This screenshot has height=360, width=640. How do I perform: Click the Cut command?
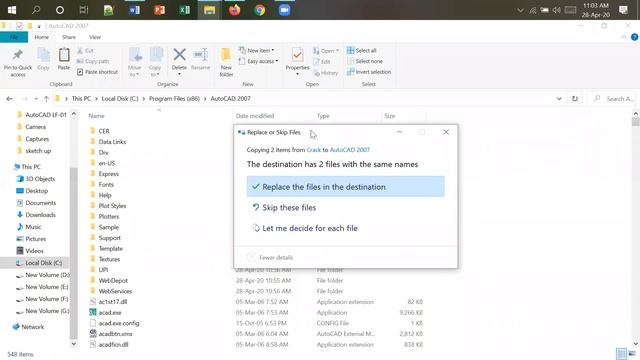point(85,51)
